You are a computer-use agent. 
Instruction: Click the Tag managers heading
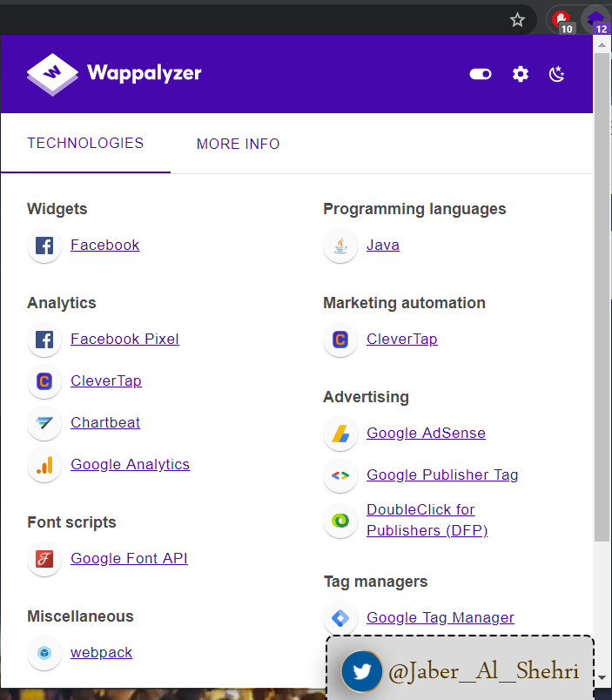pyautogui.click(x=375, y=582)
